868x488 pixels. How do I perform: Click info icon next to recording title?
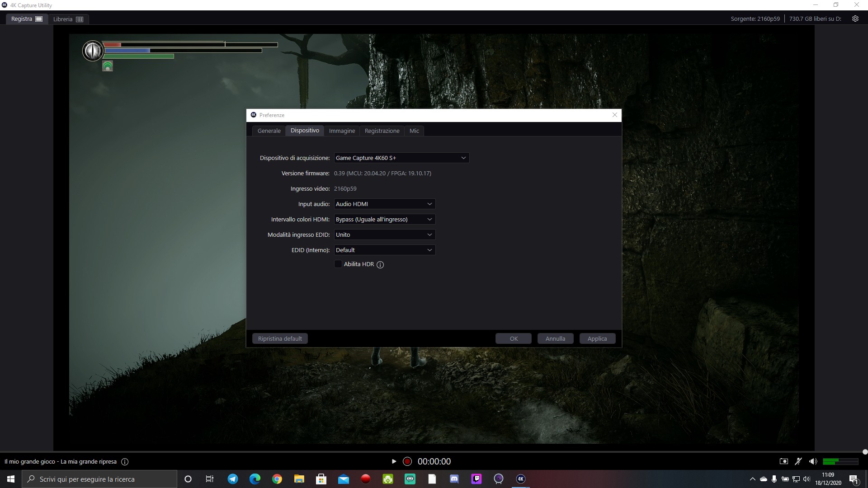point(125,462)
